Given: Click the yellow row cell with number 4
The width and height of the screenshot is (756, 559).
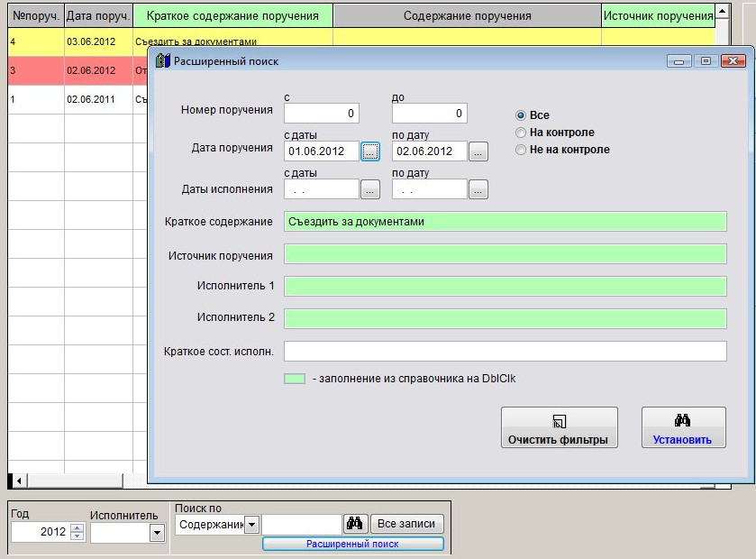Looking at the screenshot, I should point(36,42).
